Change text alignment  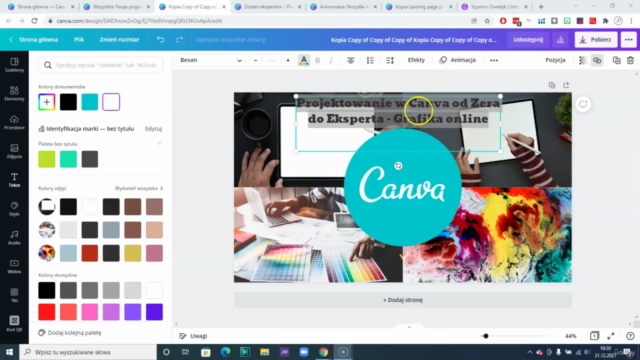(x=350, y=60)
